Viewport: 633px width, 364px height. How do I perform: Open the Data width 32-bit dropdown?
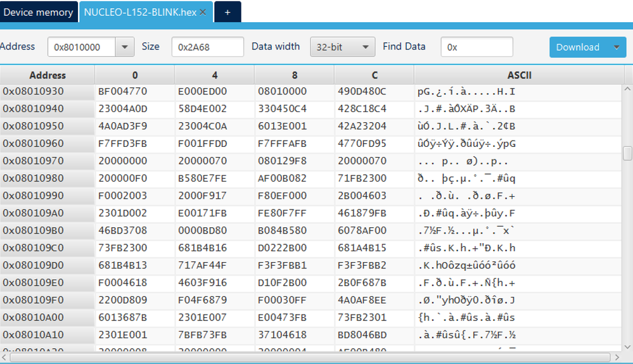point(342,47)
